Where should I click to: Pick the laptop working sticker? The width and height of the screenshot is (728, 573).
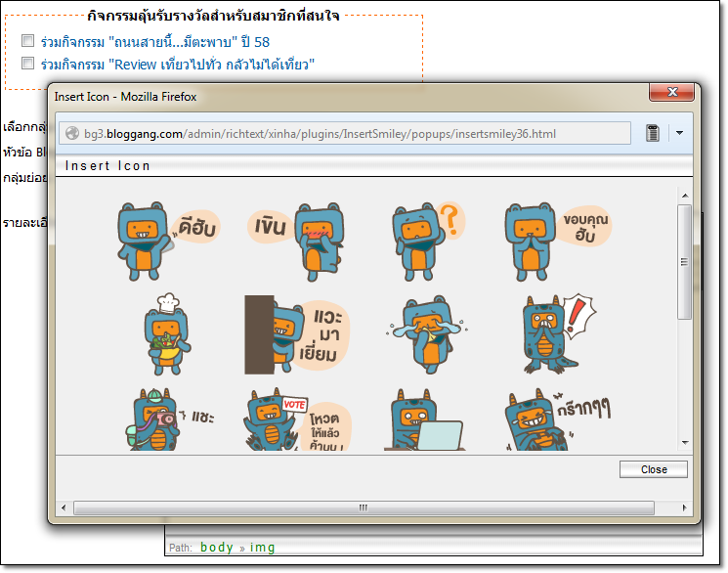coord(424,419)
